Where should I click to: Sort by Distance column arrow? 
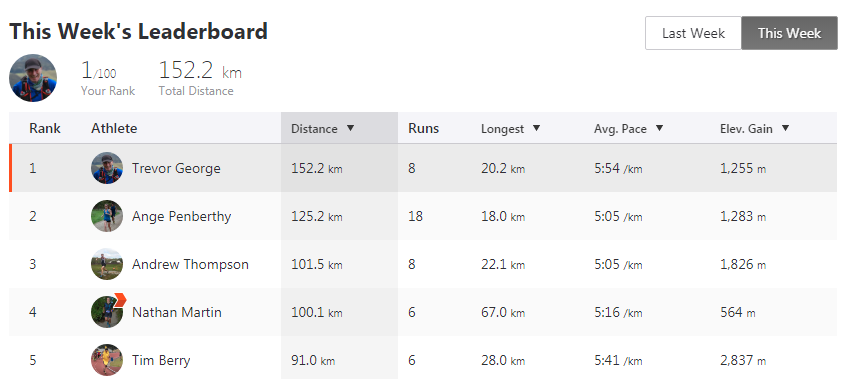pos(351,128)
